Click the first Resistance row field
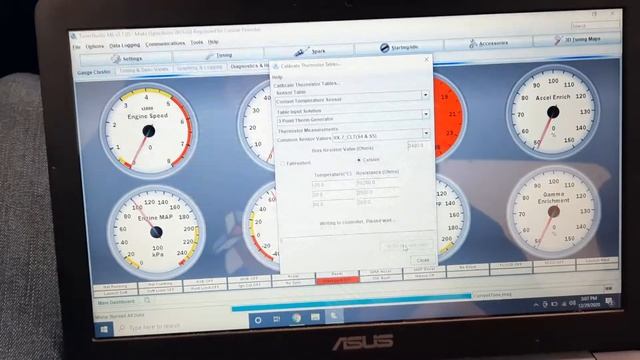The height and width of the screenshot is (360, 640). click(x=377, y=183)
